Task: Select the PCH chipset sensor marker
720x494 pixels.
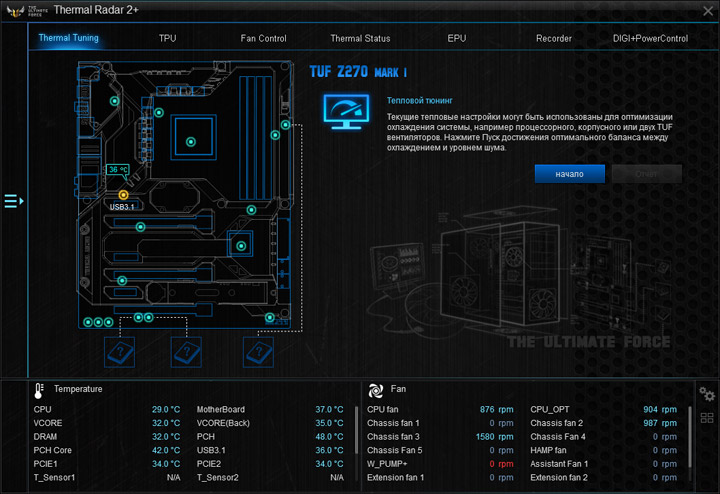Action: (x=241, y=246)
